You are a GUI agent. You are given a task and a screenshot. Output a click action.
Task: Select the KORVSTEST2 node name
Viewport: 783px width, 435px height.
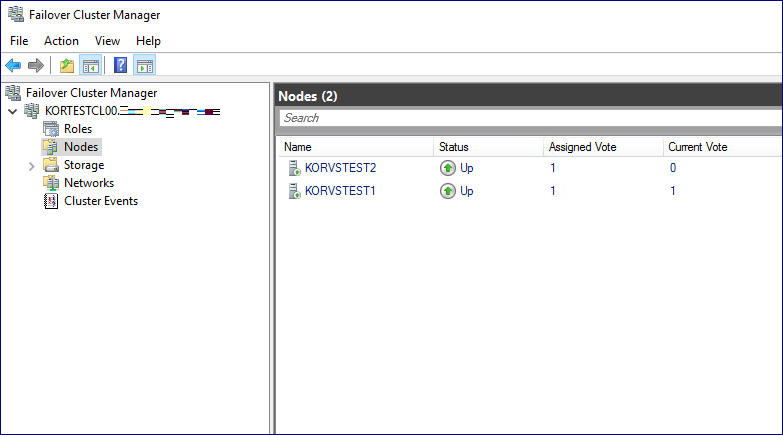pos(340,168)
